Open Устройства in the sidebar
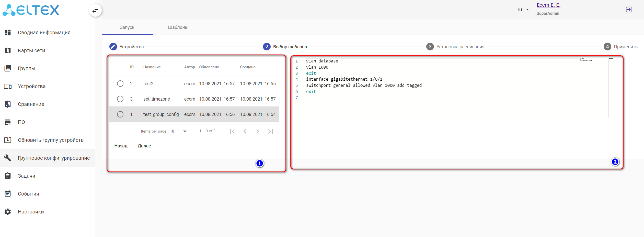The width and height of the screenshot is (644, 237). 48,86
